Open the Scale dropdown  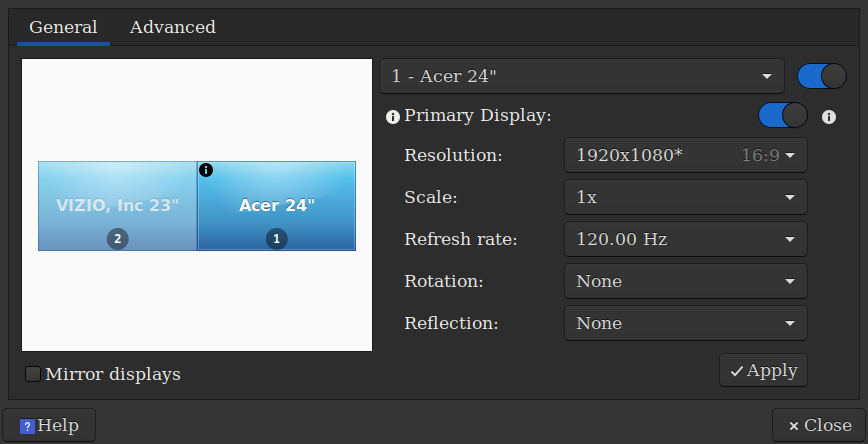(685, 197)
